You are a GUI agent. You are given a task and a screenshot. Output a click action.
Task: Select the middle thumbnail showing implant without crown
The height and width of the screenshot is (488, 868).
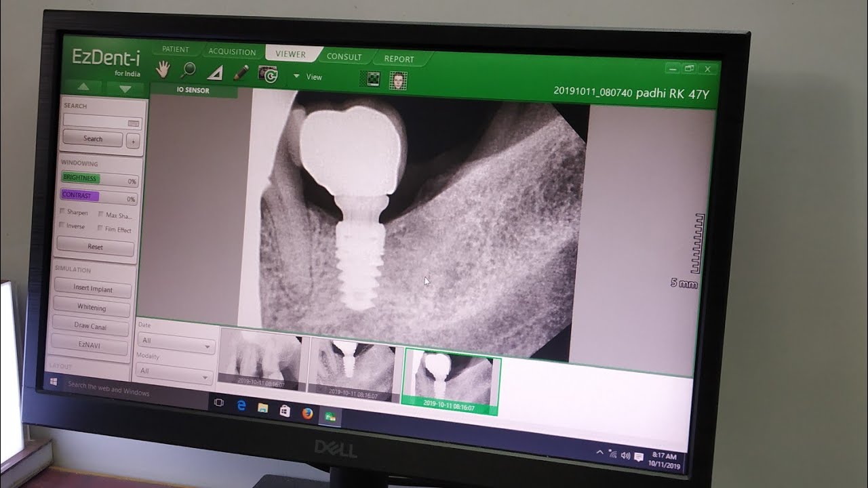[352, 368]
